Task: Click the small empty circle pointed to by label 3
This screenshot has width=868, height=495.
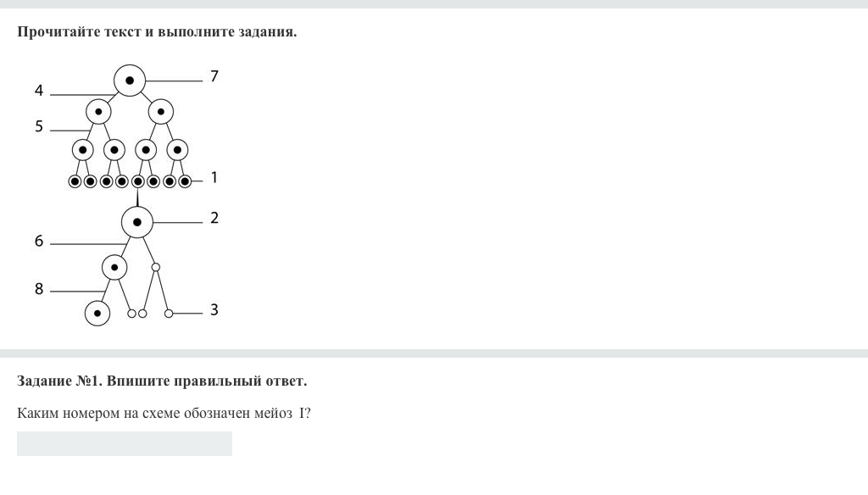Action: tap(168, 314)
